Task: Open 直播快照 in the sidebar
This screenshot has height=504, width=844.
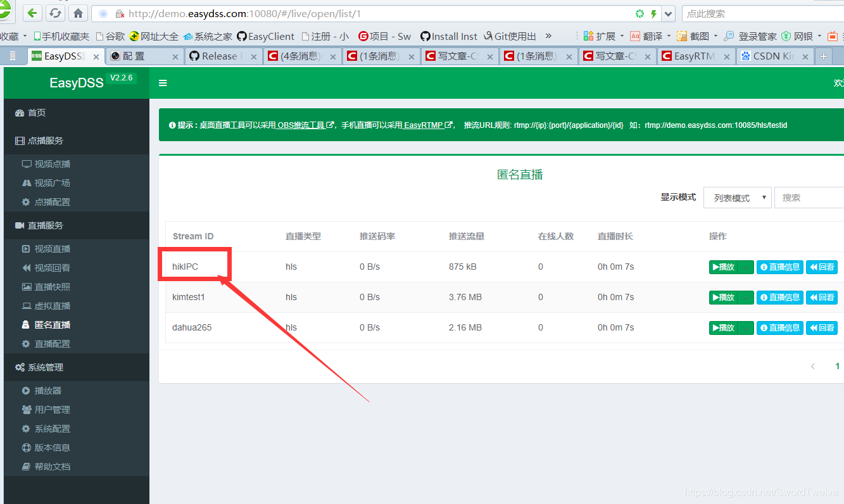Action: (76, 287)
